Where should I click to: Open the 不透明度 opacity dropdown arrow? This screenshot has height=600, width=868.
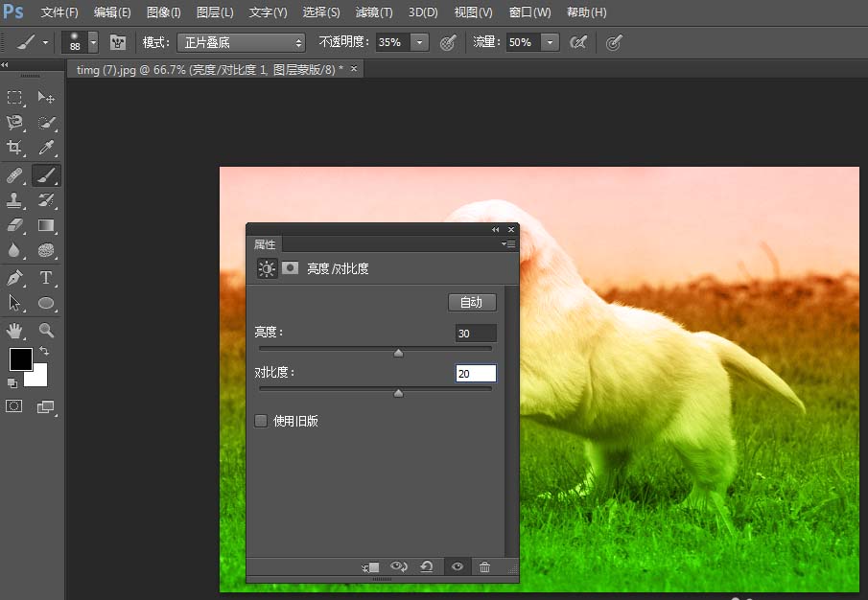418,42
